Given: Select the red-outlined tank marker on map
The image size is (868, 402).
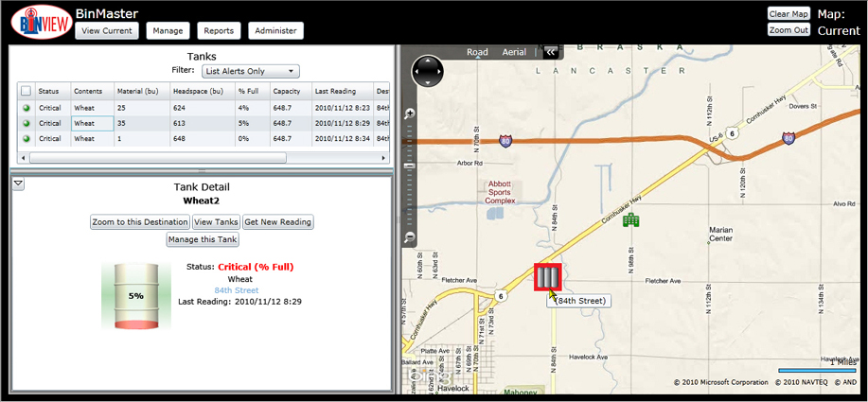Looking at the screenshot, I should tap(548, 277).
